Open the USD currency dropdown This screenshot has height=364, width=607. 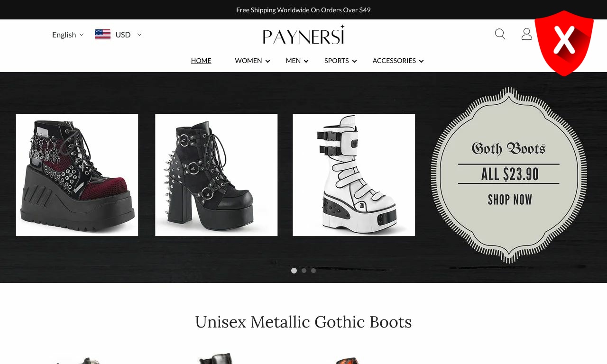click(x=129, y=35)
